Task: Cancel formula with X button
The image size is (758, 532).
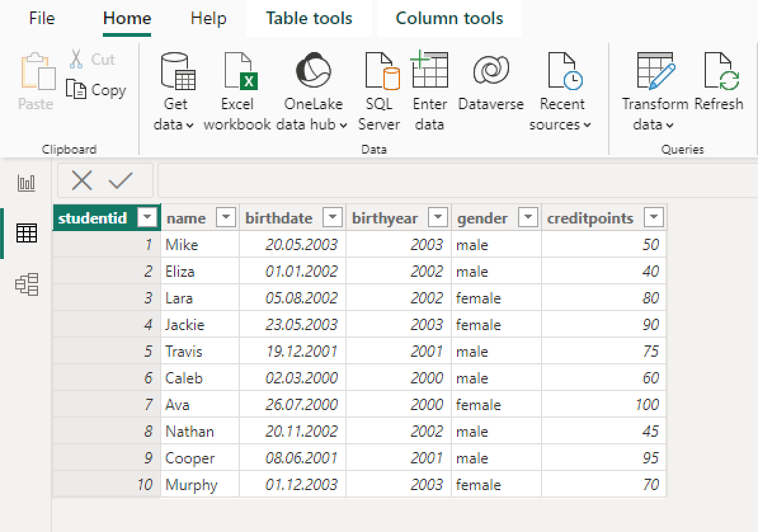Action: pyautogui.click(x=82, y=181)
